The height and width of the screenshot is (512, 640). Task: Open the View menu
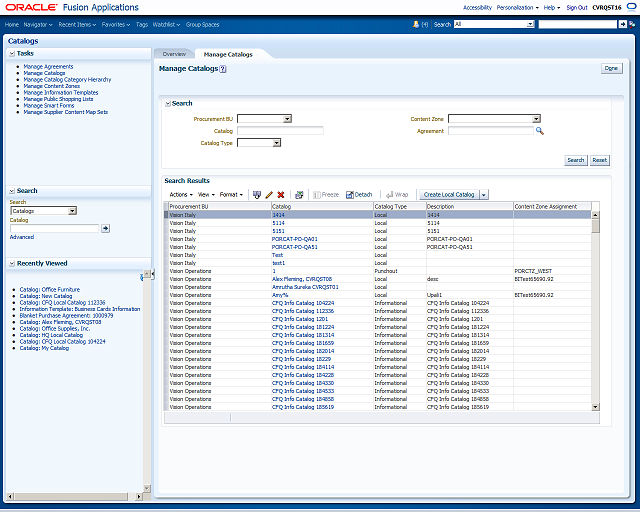pyautogui.click(x=206, y=195)
